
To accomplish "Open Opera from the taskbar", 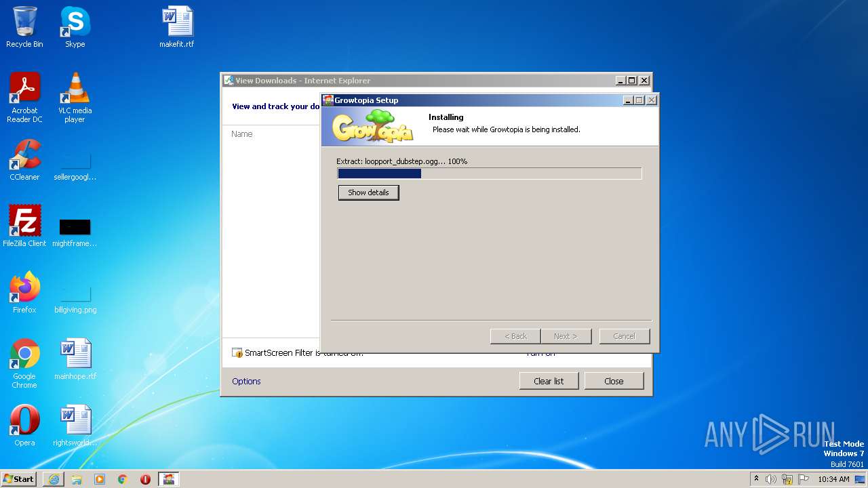I will [x=145, y=479].
